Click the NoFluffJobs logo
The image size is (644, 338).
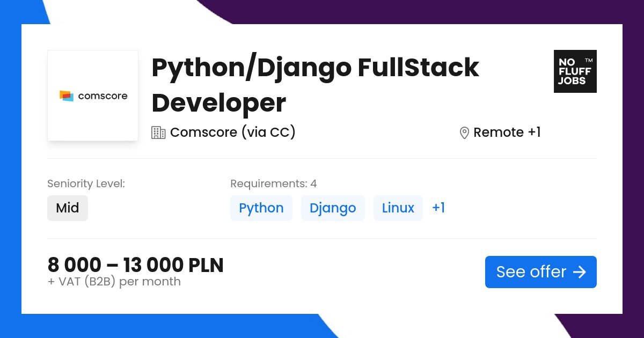575,71
